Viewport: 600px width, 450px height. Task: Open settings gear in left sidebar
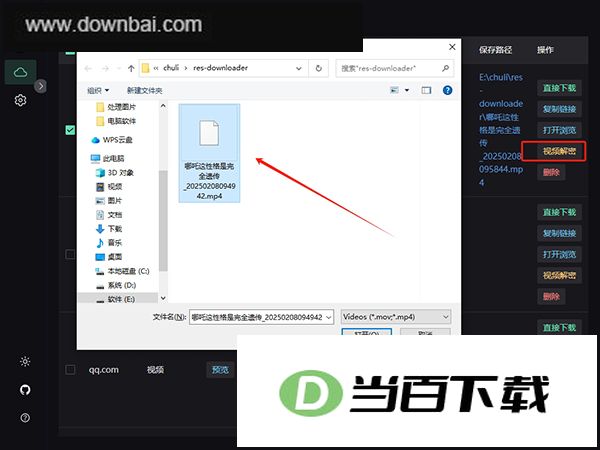[x=20, y=100]
